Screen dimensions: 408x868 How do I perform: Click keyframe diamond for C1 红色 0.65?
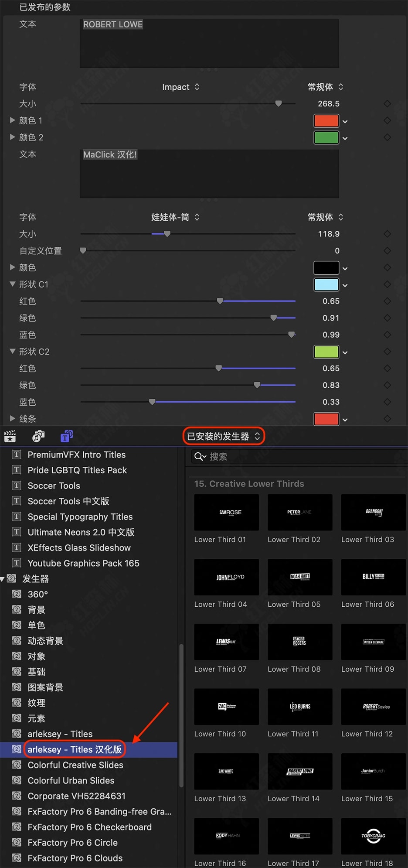(387, 301)
